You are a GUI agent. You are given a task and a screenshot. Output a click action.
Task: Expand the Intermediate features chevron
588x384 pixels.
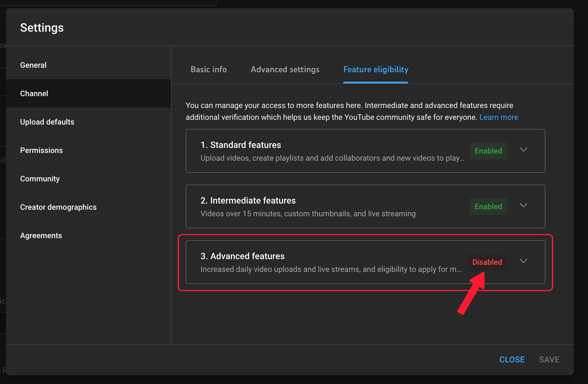coord(523,205)
